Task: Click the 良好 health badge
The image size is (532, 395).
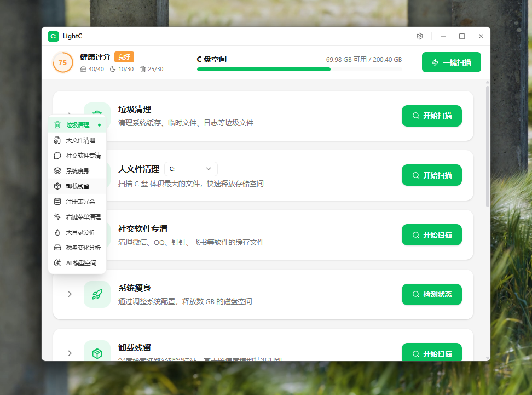Action: click(x=124, y=57)
